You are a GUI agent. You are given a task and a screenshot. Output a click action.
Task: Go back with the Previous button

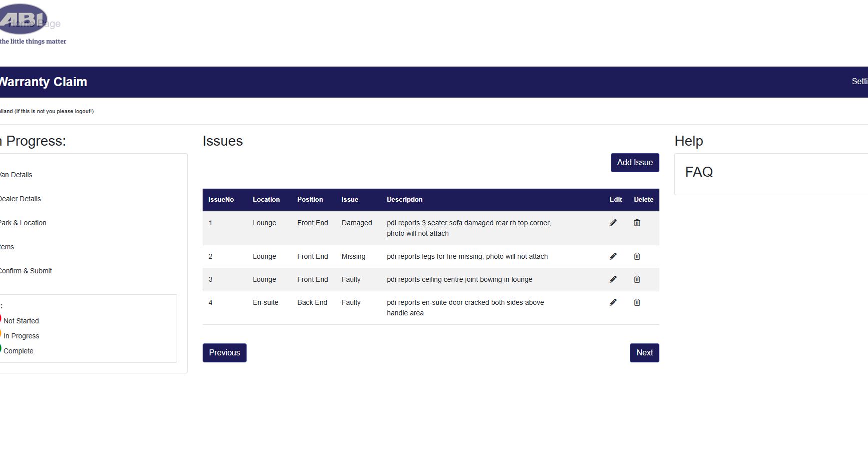coord(224,353)
